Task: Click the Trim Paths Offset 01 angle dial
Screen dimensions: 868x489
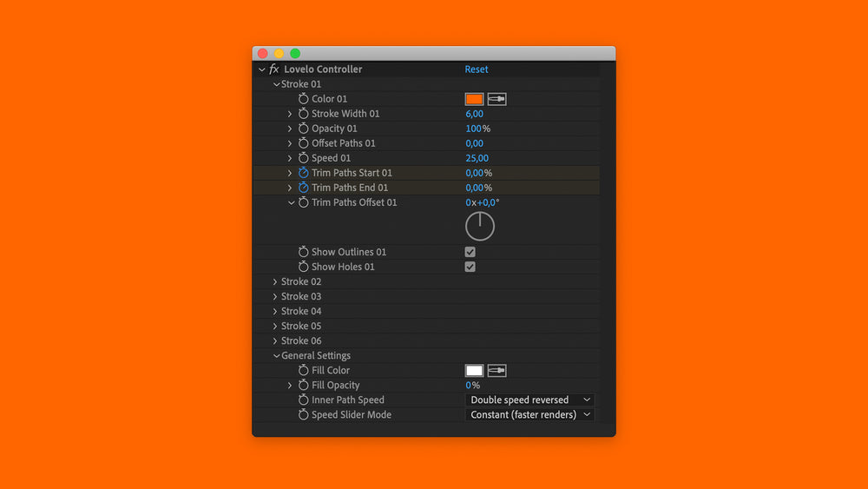Action: click(x=480, y=227)
